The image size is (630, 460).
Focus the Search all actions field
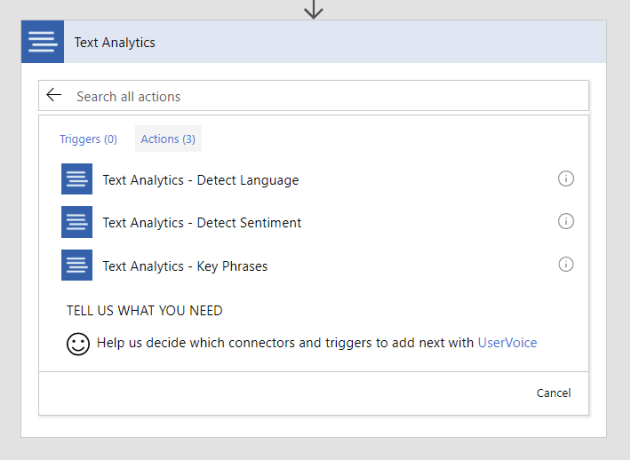pyautogui.click(x=320, y=96)
